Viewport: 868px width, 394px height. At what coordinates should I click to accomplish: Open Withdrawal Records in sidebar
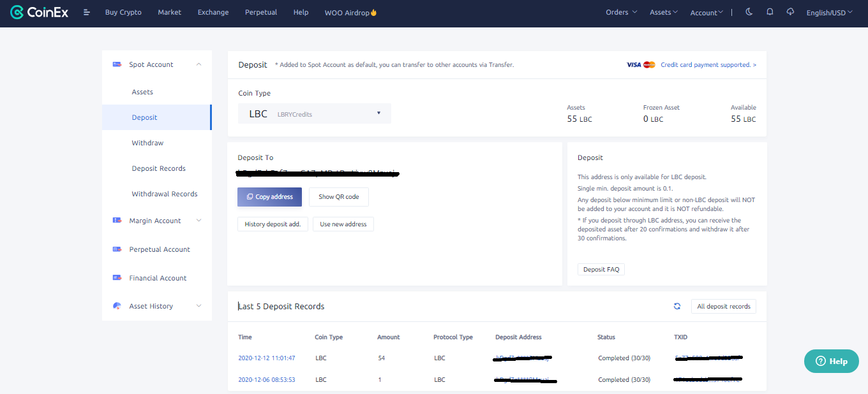coord(157,194)
